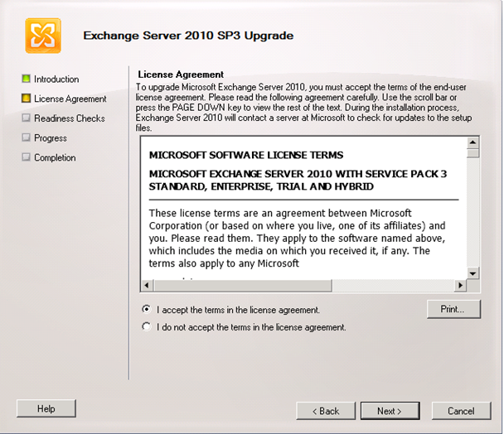Open the Print dialog for the license

[x=453, y=310]
